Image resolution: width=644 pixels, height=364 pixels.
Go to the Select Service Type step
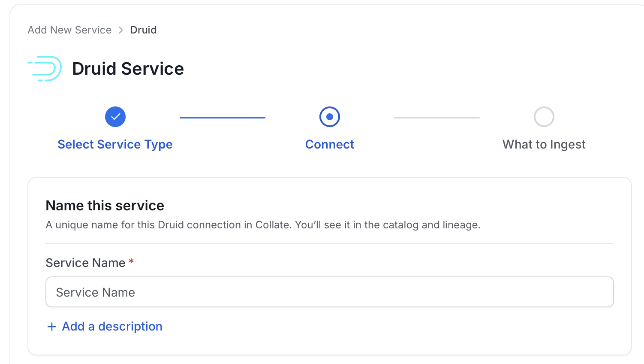pos(115,145)
